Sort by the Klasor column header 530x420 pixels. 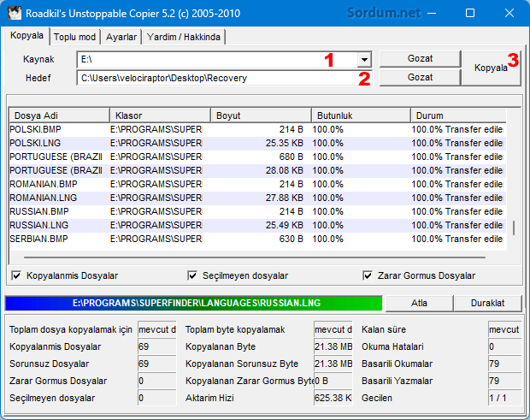click(160, 115)
